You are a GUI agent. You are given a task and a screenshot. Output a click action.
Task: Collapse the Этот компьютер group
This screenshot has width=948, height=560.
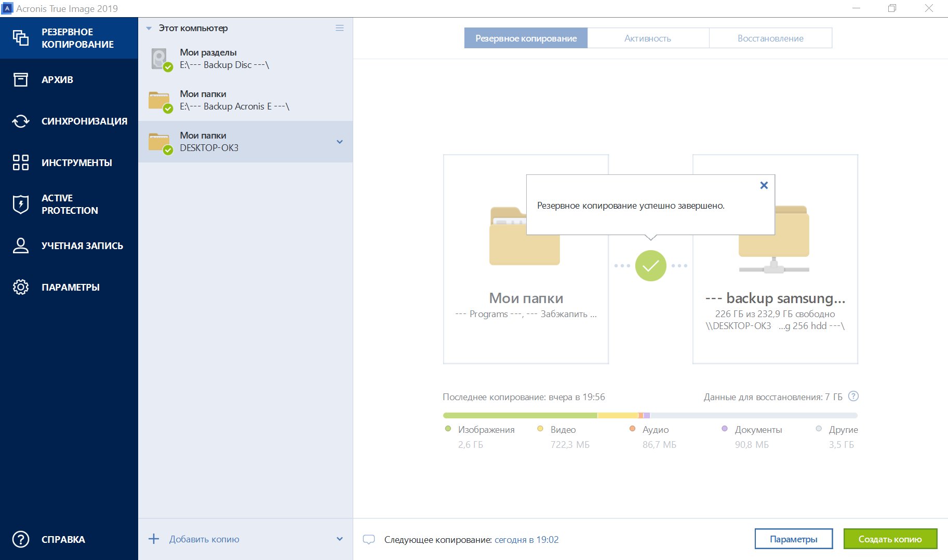point(149,29)
